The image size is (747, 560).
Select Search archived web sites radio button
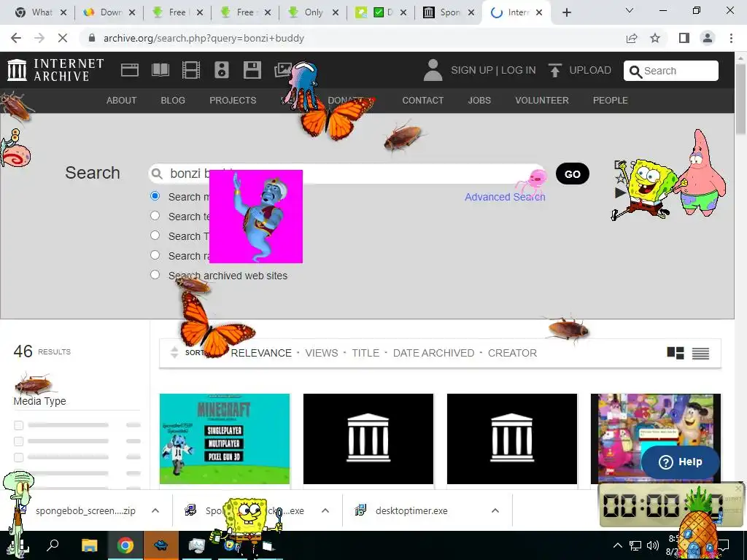coord(155,275)
